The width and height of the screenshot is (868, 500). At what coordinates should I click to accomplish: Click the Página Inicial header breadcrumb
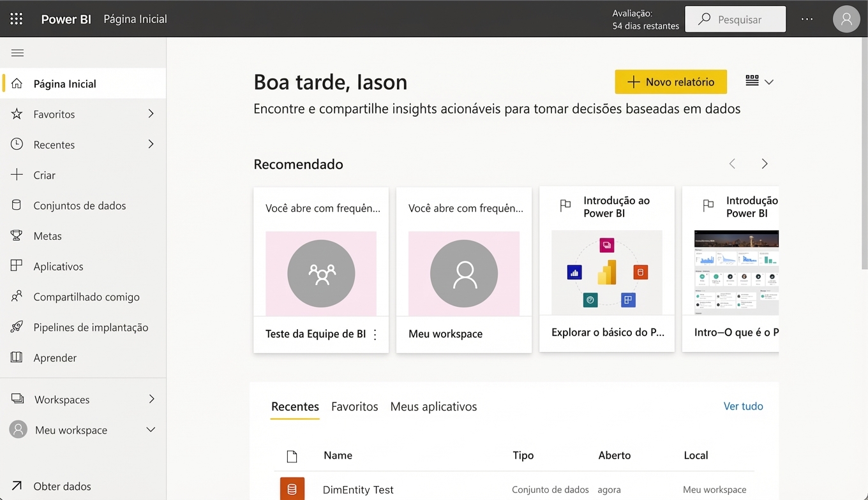[135, 19]
